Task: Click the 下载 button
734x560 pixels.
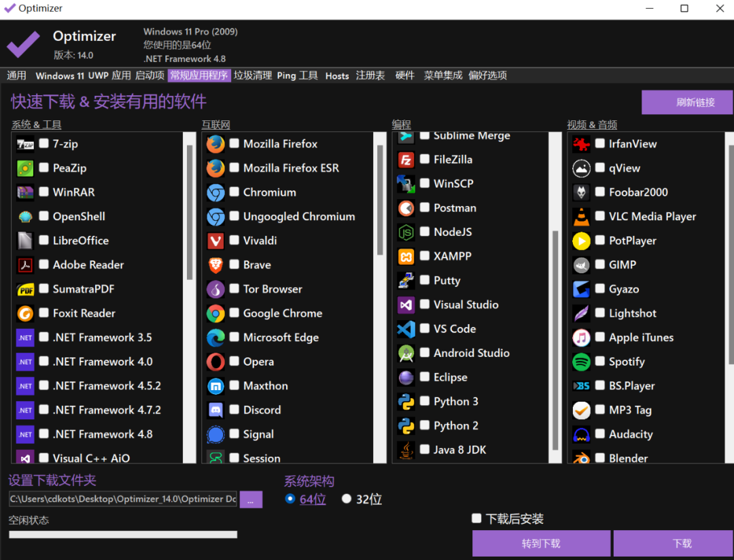Action: point(673,543)
